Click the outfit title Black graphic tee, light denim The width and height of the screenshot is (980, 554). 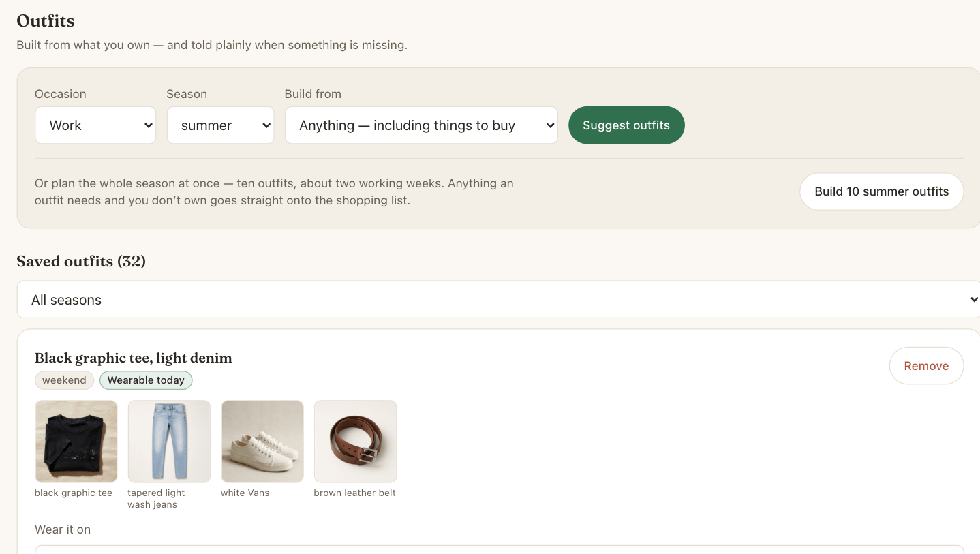click(x=134, y=358)
